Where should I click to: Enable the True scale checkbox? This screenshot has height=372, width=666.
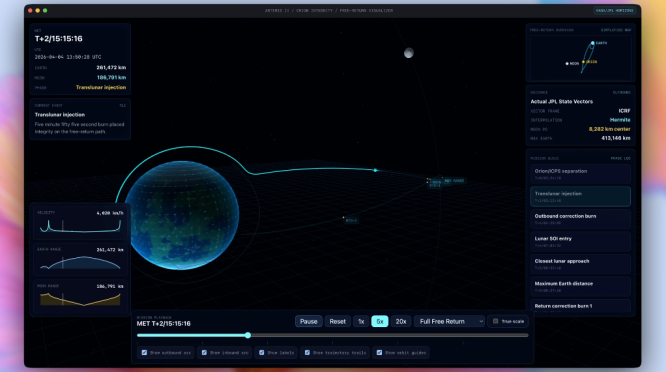coord(495,321)
